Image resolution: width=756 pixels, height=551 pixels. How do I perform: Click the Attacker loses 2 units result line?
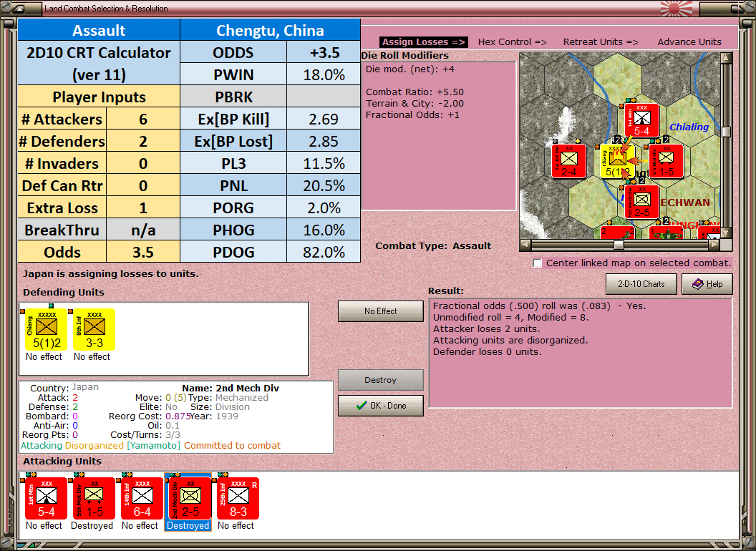coord(486,328)
